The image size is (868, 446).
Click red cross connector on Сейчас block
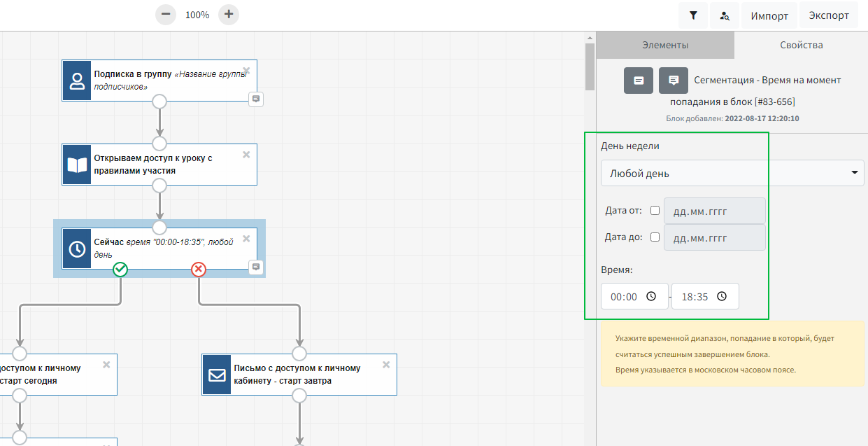(199, 270)
